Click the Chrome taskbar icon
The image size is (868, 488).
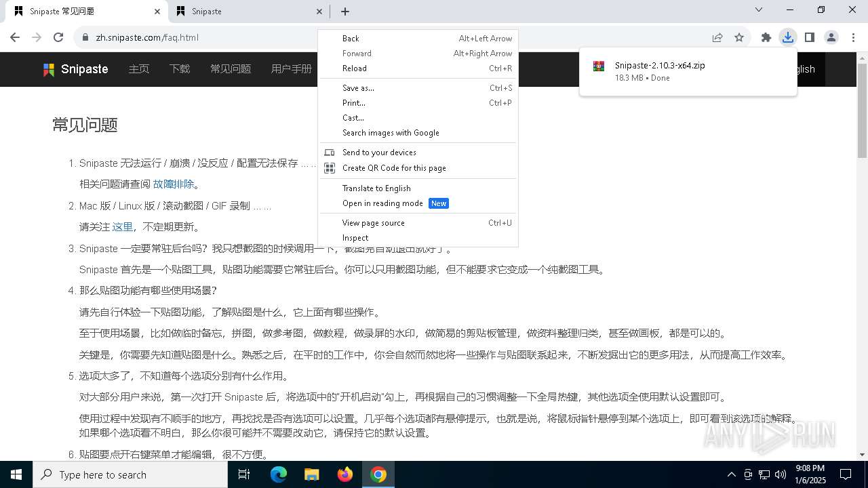[x=378, y=474]
